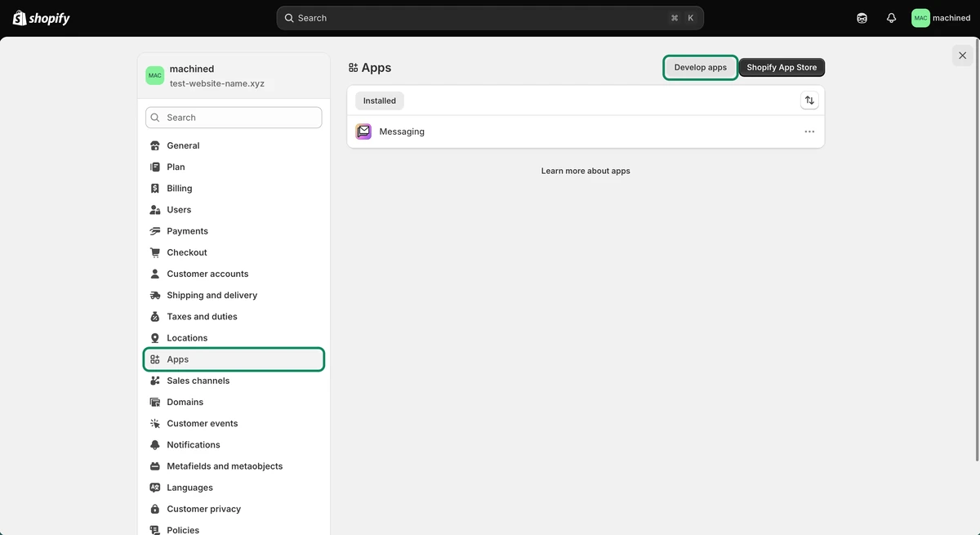Click the Messaging app icon

(x=363, y=132)
